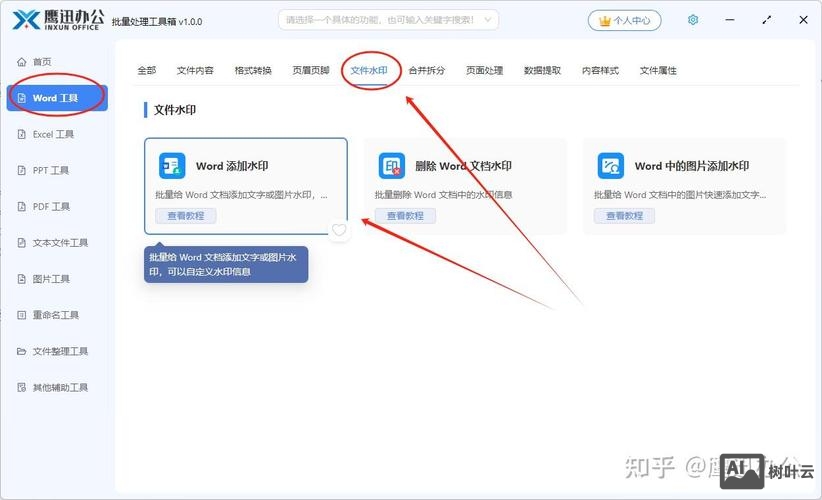Open the 删除 Word 文档水印 card icon
The height and width of the screenshot is (500, 822).
point(392,166)
